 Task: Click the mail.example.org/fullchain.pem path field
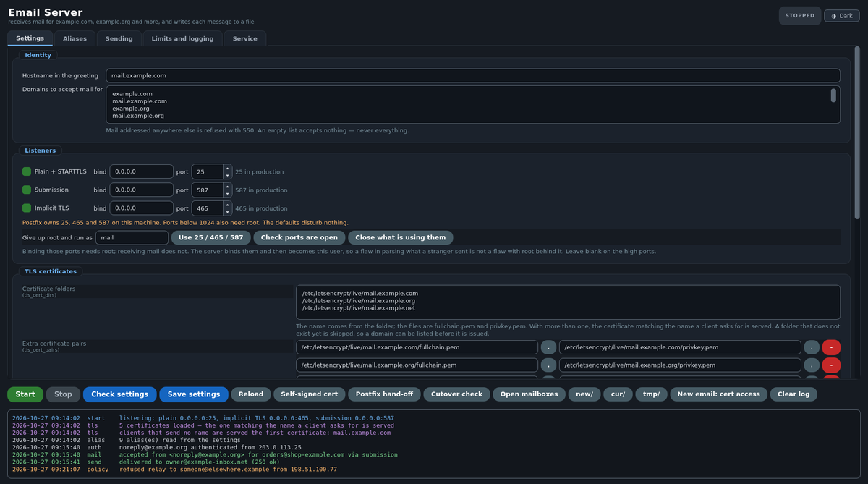pyautogui.click(x=417, y=365)
